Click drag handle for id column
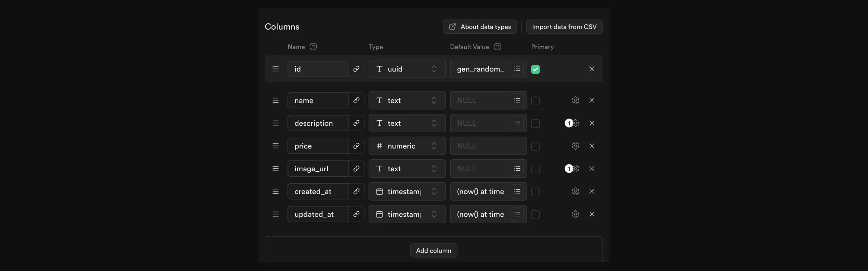The height and width of the screenshot is (271, 868). tap(276, 69)
